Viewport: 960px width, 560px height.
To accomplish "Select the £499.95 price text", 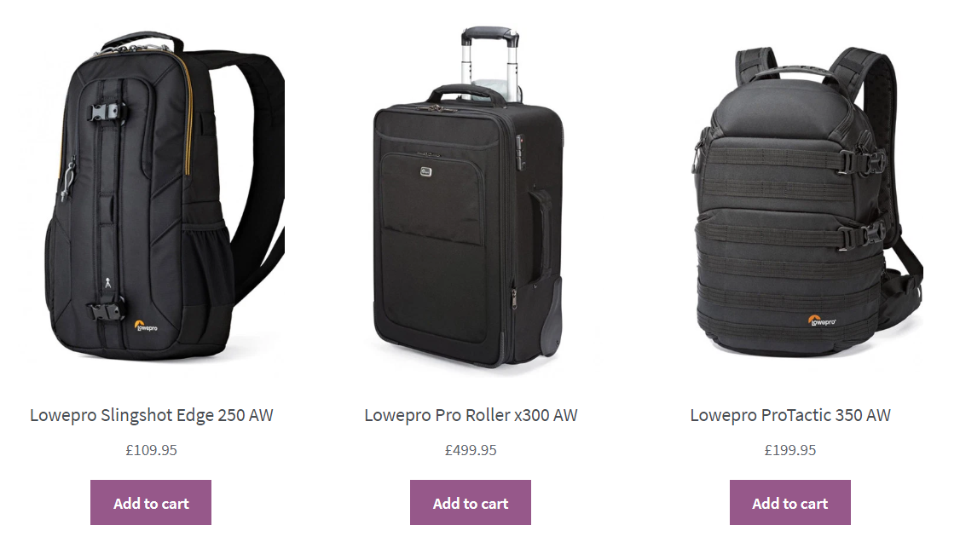I will pyautogui.click(x=471, y=450).
